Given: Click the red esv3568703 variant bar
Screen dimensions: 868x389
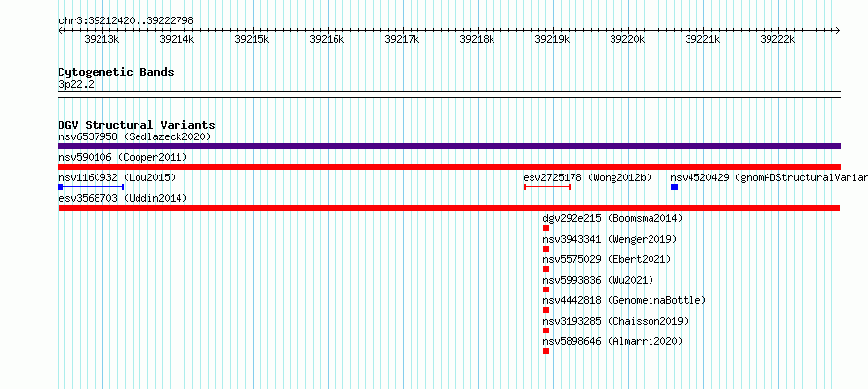Looking at the screenshot, I should point(449,208).
